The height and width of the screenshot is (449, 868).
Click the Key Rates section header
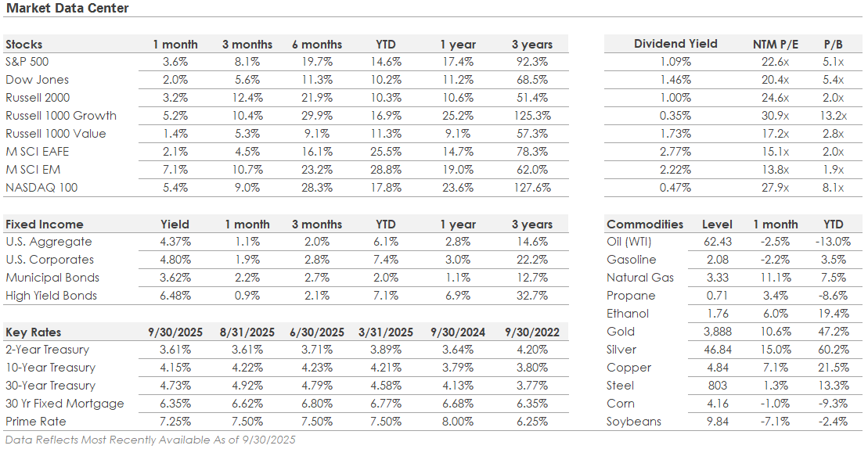click(33, 332)
